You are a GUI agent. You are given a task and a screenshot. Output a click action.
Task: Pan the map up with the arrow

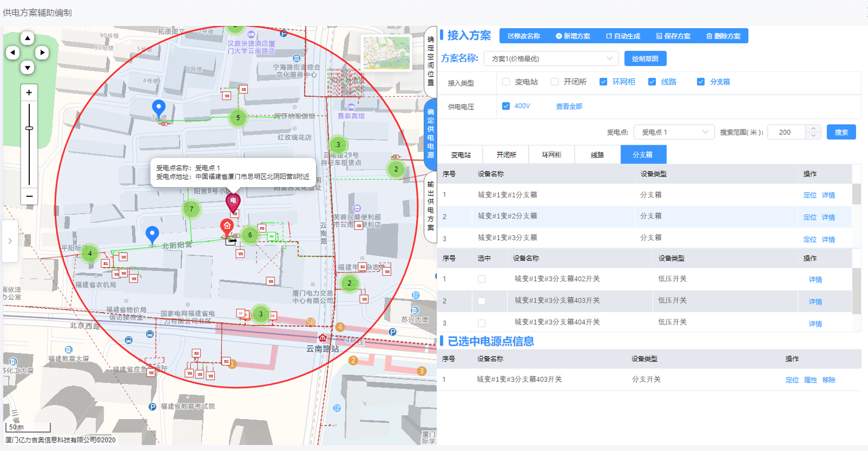point(27,38)
